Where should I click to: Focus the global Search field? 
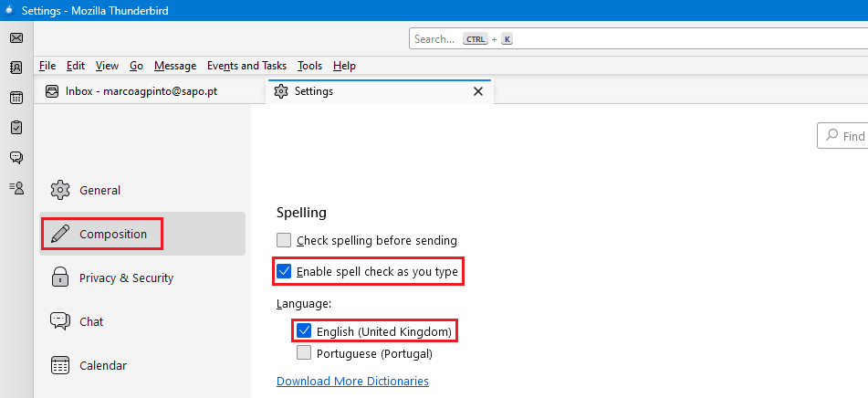pyautogui.click(x=638, y=38)
